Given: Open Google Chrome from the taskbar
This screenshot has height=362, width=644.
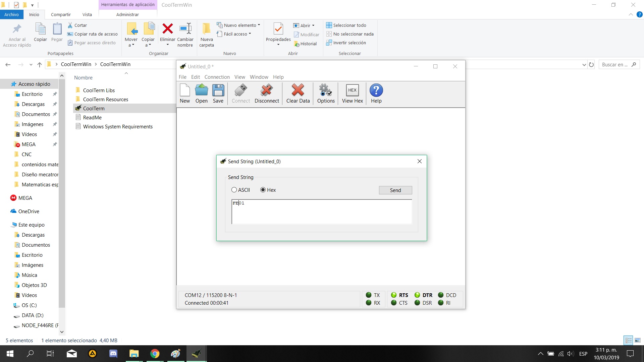Looking at the screenshot, I should (x=155, y=354).
